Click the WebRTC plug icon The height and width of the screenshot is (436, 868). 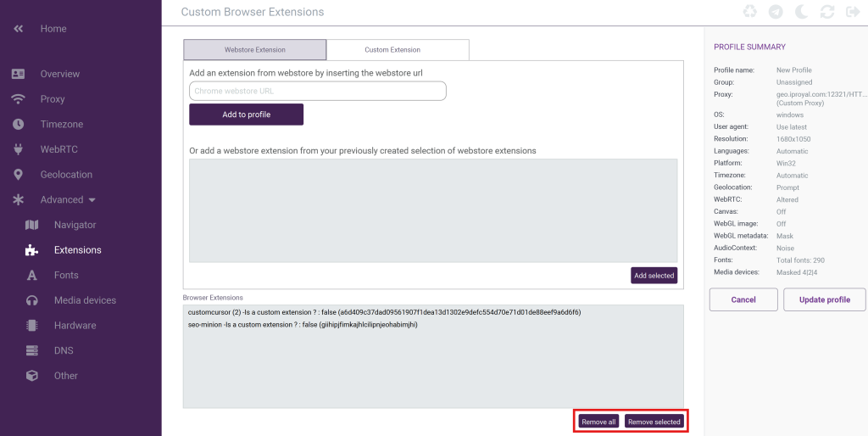pyautogui.click(x=19, y=149)
